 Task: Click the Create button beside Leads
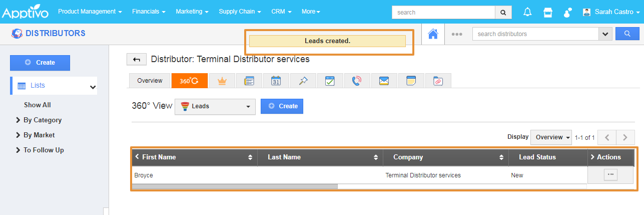(282, 106)
